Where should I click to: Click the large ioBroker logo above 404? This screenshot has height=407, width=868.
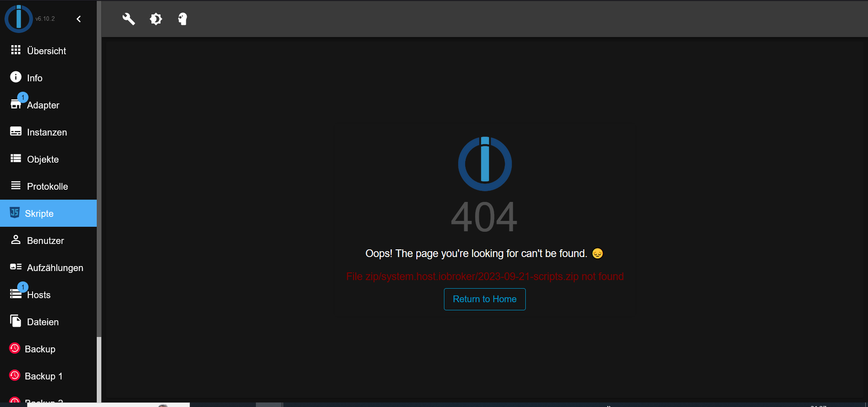click(485, 164)
